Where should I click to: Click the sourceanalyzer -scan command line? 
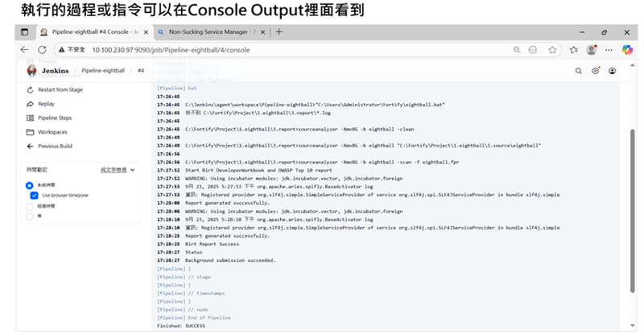tap(322, 162)
